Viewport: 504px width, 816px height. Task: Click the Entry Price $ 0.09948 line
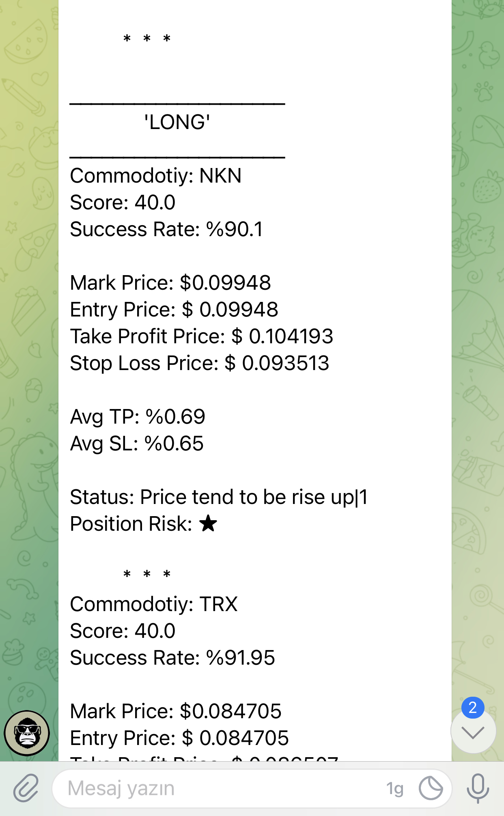(x=174, y=310)
